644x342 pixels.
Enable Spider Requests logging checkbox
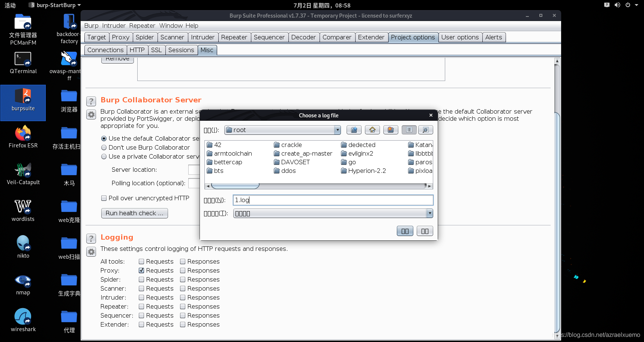click(x=141, y=279)
